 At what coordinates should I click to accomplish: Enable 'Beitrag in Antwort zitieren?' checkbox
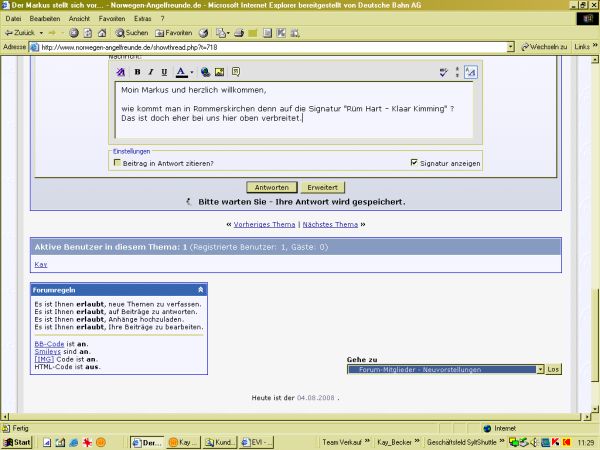click(118, 163)
